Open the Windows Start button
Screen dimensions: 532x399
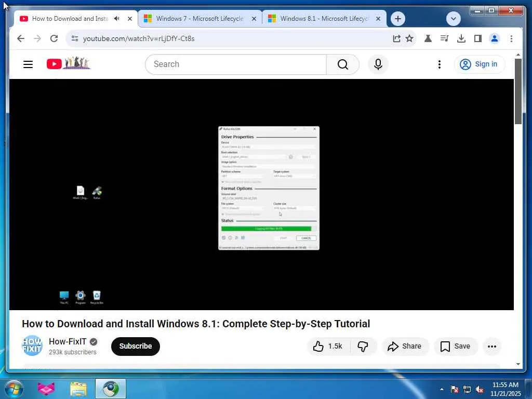(14, 389)
